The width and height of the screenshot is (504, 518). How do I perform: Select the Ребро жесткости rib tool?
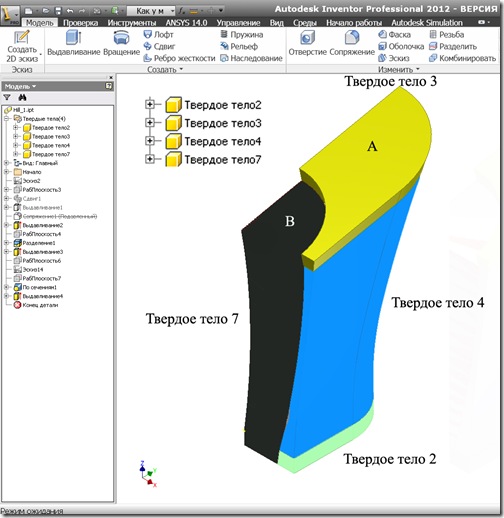coord(179,58)
